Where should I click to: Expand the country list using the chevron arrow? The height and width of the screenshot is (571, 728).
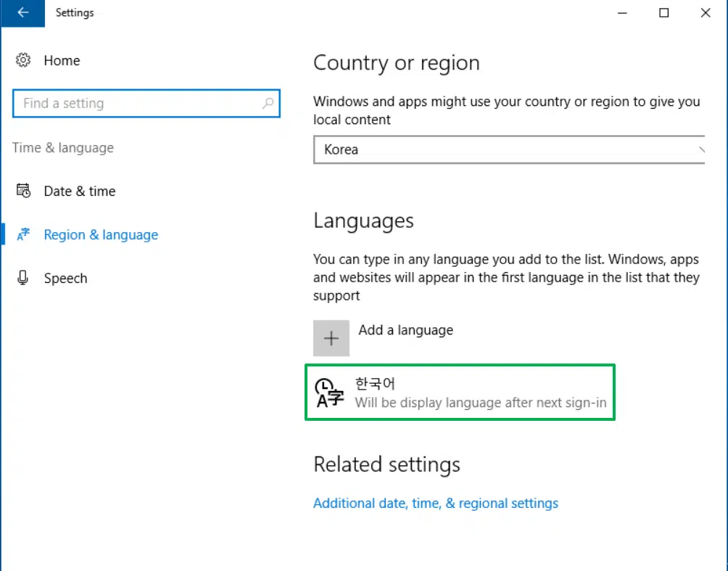tap(700, 149)
